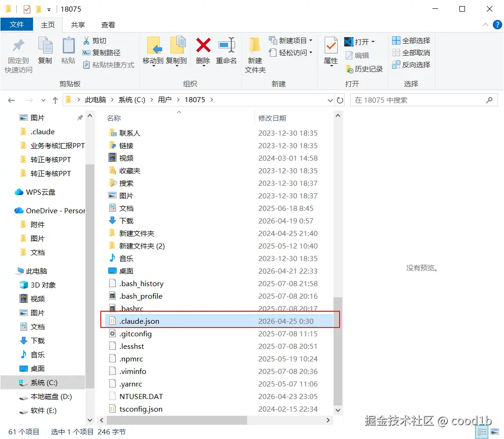Image resolution: width=504 pixels, height=439 pixels.
Task: Switch to the 共享 (Share) tab
Action: (x=78, y=25)
